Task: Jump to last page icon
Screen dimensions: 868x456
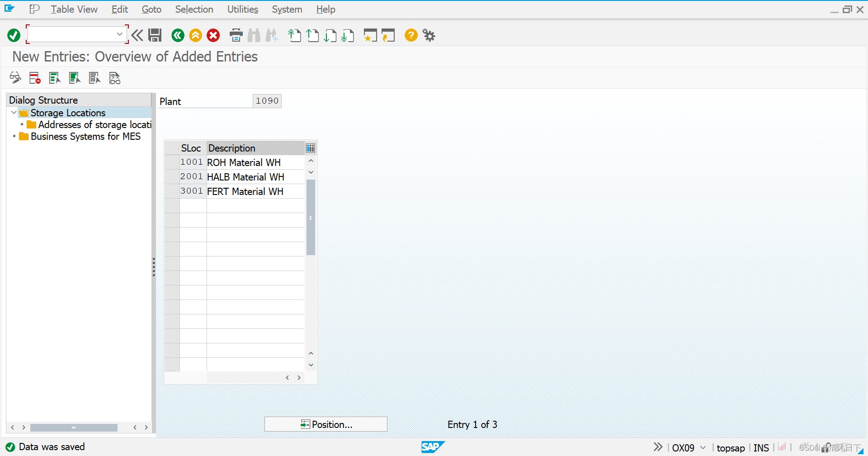Action: [348, 35]
